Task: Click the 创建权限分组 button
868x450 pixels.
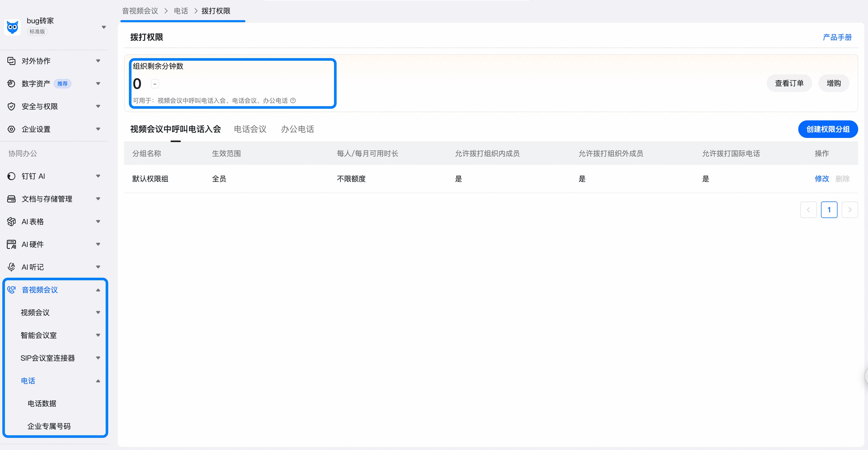Action: 828,129
